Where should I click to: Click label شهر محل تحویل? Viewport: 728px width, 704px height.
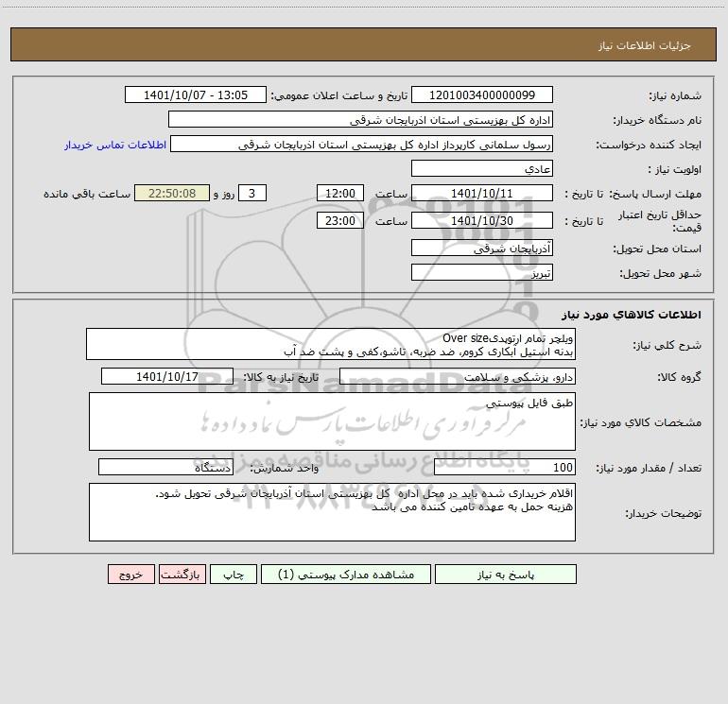point(661,274)
